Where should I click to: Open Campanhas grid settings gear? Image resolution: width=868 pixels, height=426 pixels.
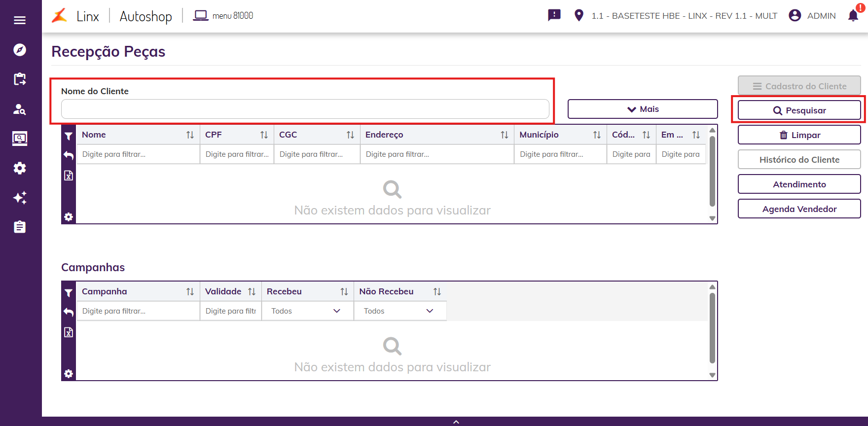pos(69,374)
